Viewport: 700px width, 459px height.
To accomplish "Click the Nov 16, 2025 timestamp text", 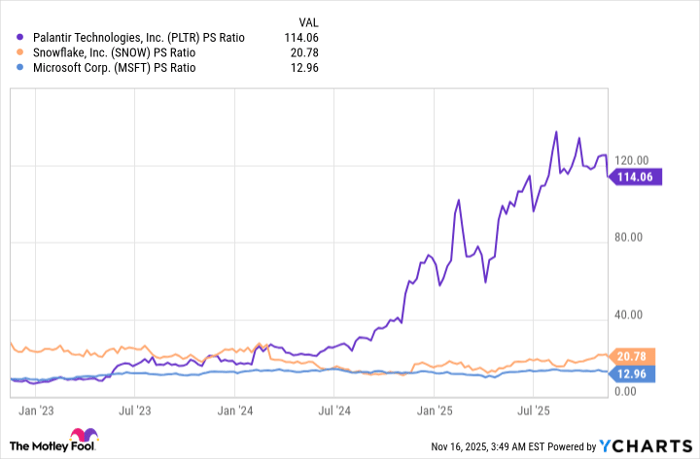I will tap(488, 446).
